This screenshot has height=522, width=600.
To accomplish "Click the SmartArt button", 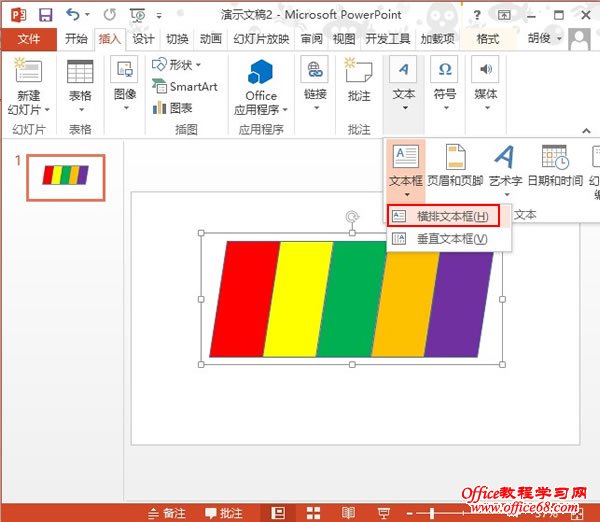I will [x=184, y=86].
